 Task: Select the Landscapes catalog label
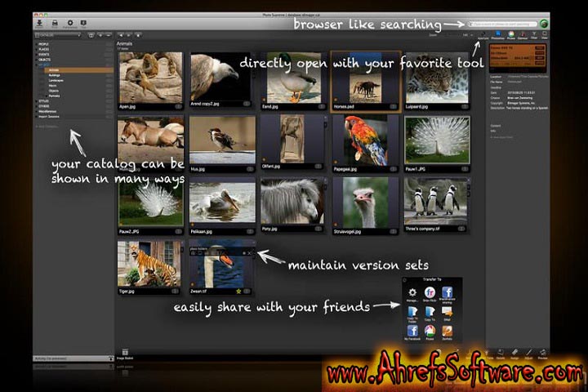coord(56,80)
